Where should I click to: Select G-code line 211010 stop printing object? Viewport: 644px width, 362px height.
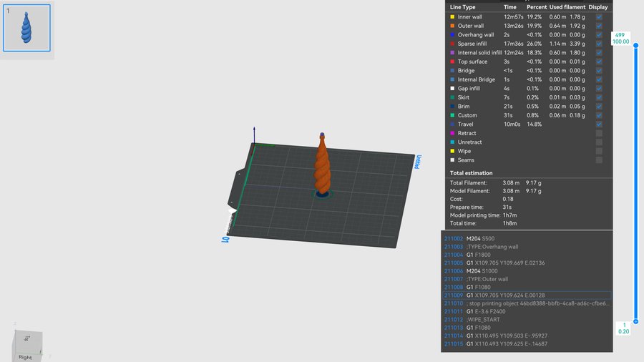click(527, 303)
